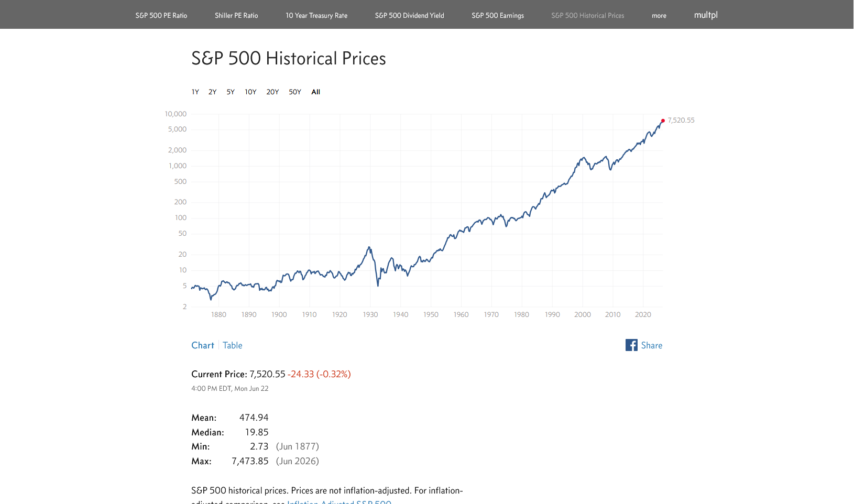Switch chart to 10Y range

click(250, 92)
